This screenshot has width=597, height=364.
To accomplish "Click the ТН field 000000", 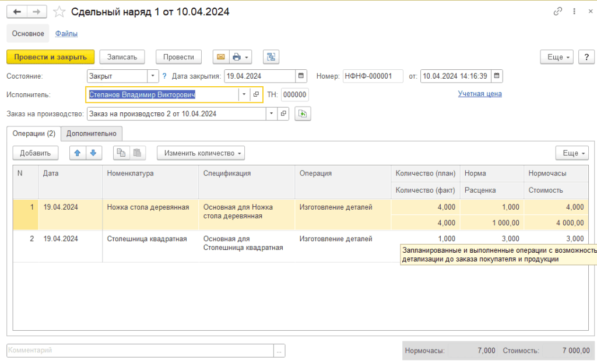I will click(x=294, y=95).
